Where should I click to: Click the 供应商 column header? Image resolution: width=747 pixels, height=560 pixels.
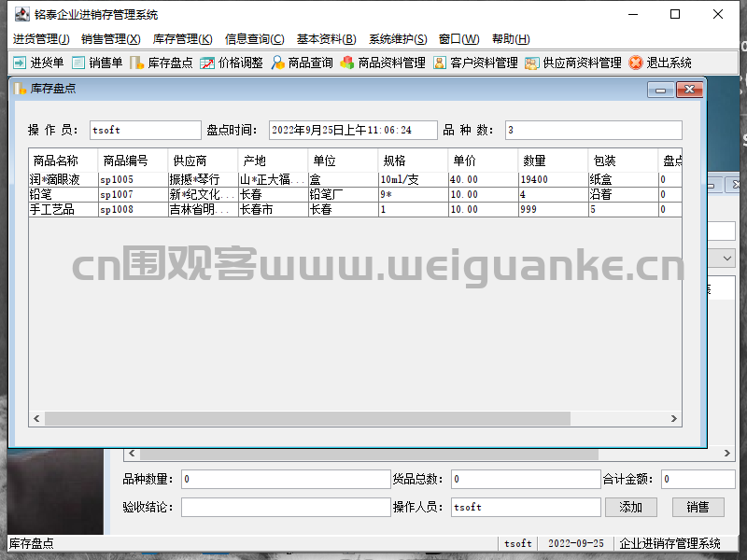(x=204, y=161)
